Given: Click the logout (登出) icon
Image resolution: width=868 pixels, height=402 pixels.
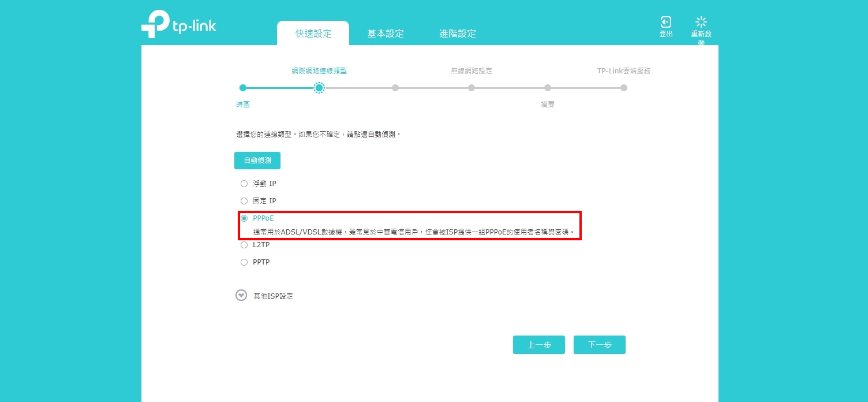Looking at the screenshot, I should point(666,23).
